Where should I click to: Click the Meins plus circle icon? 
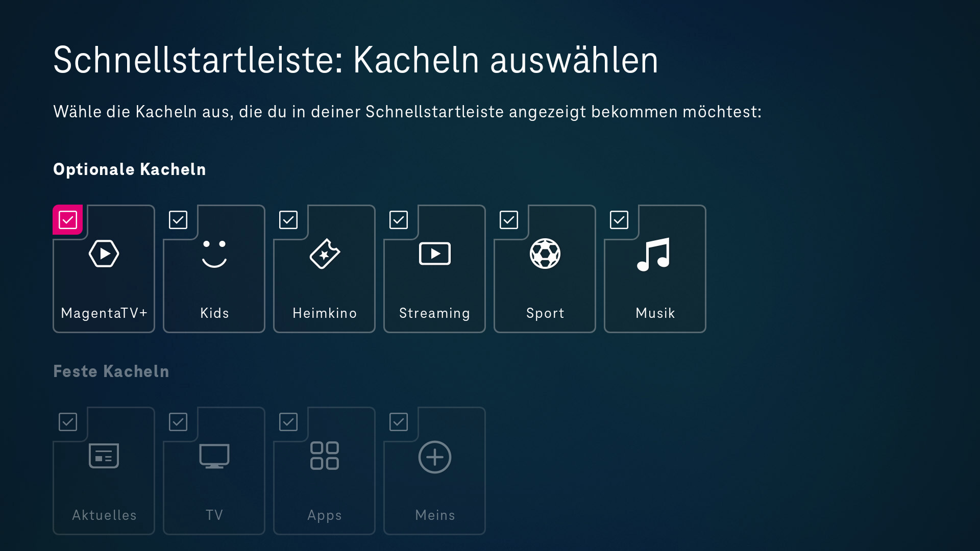coord(434,457)
